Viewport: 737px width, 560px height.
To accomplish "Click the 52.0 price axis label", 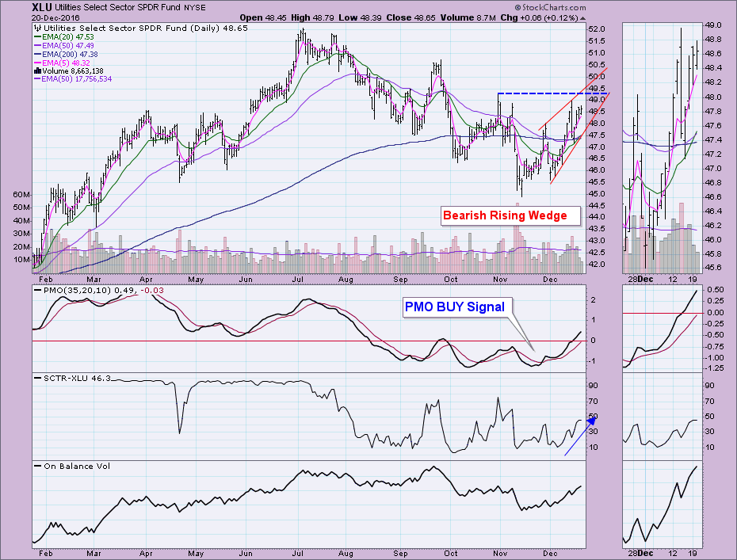I will pyautogui.click(x=596, y=29).
